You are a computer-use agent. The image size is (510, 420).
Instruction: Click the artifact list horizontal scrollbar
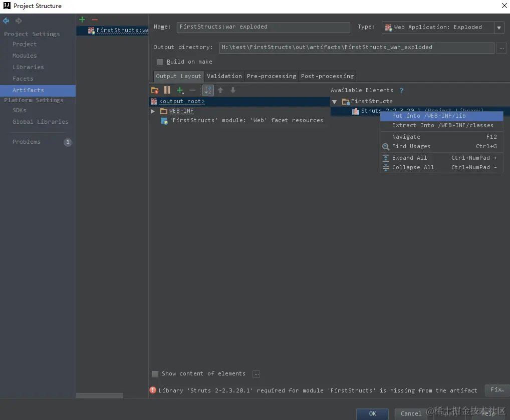100,395
